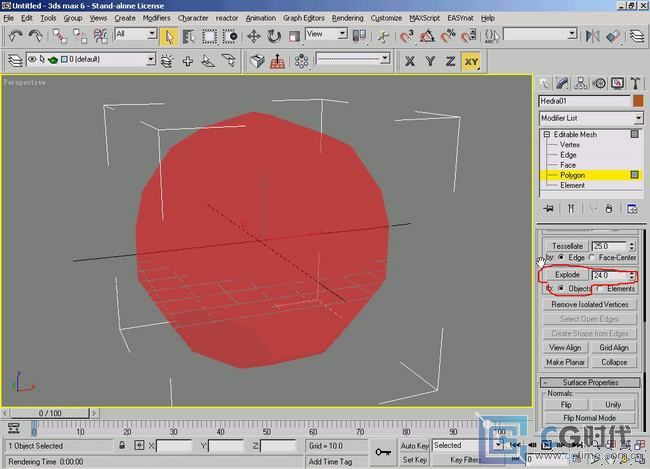
Task: Click the Undo arrow icon
Action: [16, 36]
